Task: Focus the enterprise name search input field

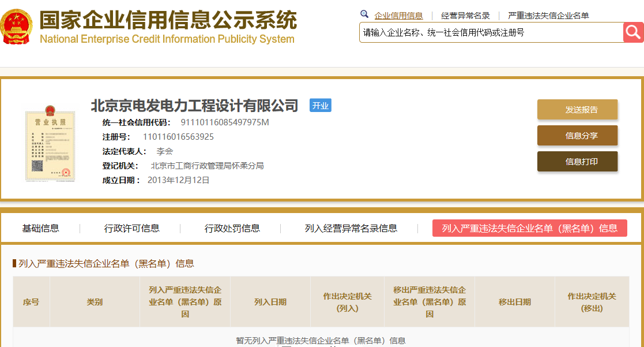Action: click(491, 32)
